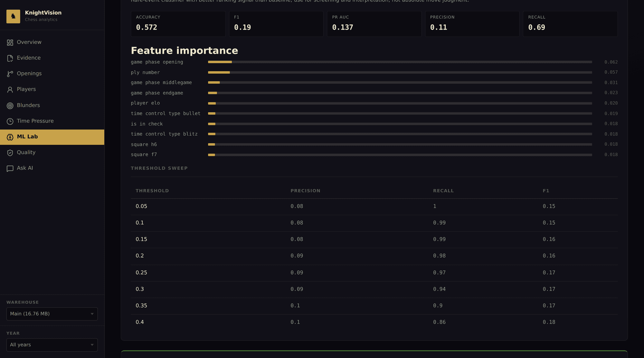Go to the Evidence section
Screen dimensions: 644x358
click(x=52, y=58)
